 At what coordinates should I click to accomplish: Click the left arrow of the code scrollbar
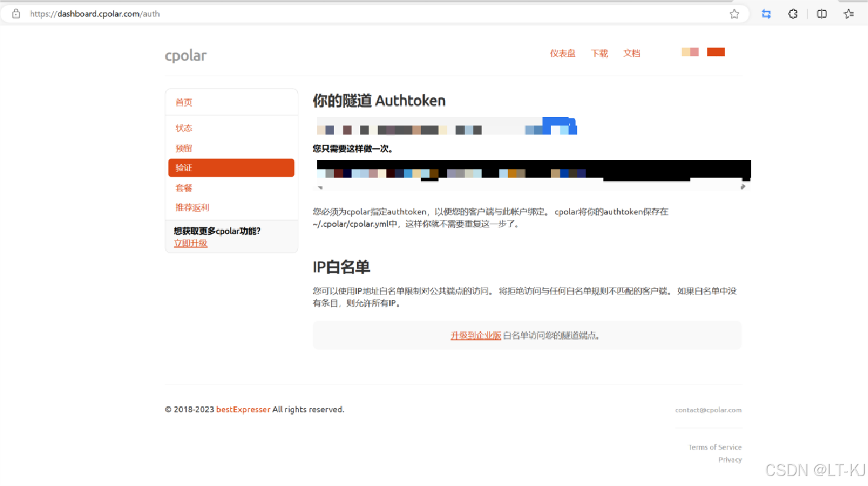[320, 187]
